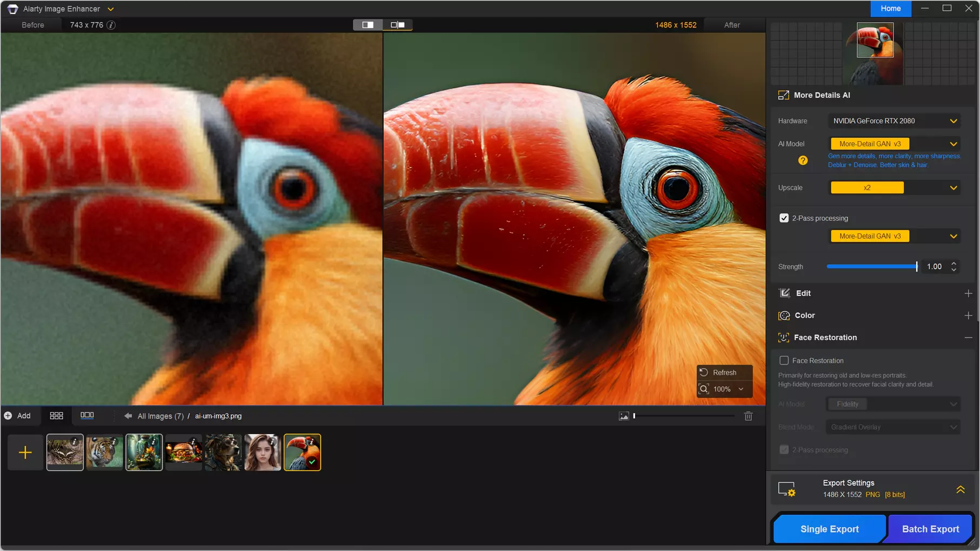Click the back arrow before All Images
980x551 pixels.
(128, 416)
